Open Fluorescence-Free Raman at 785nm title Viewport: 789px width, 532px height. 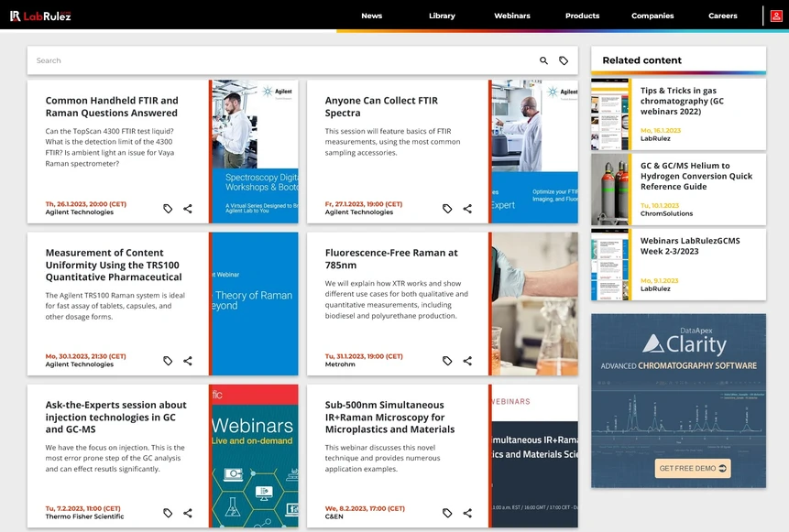391,259
